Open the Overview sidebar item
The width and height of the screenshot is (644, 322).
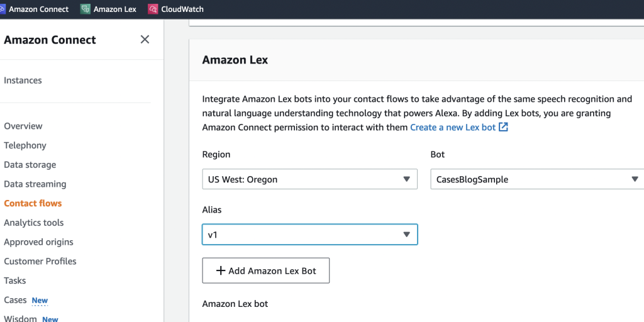coord(23,126)
